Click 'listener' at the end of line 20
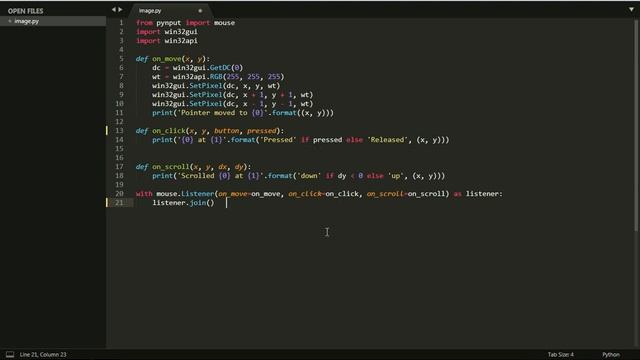The width and height of the screenshot is (640, 360). [x=482, y=193]
